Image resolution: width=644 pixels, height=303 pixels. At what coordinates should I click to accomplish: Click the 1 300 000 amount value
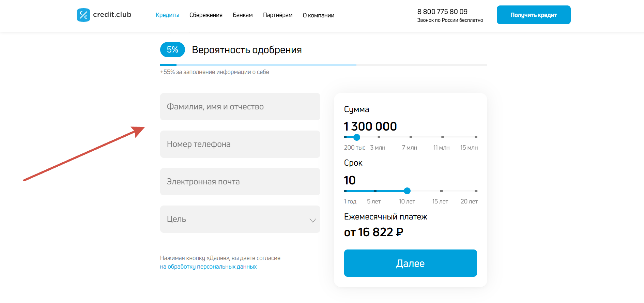pos(370,126)
